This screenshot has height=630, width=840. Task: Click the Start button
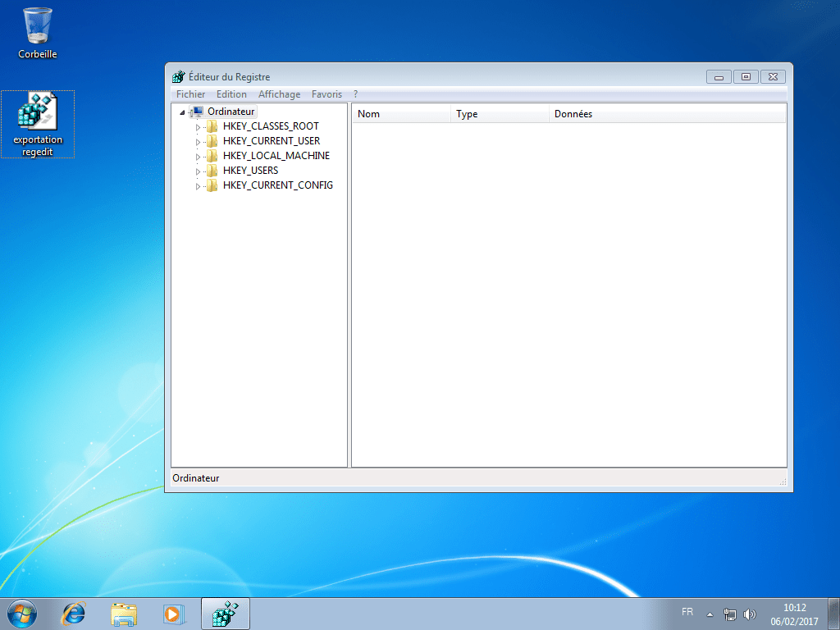21,613
